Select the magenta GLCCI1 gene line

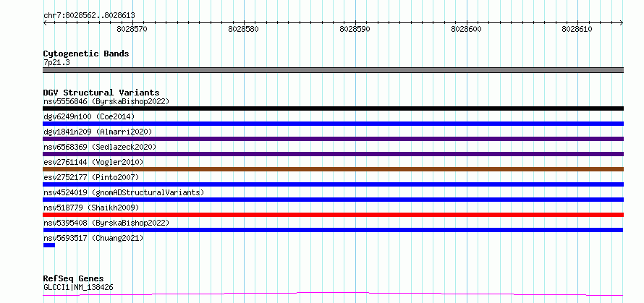[333, 294]
